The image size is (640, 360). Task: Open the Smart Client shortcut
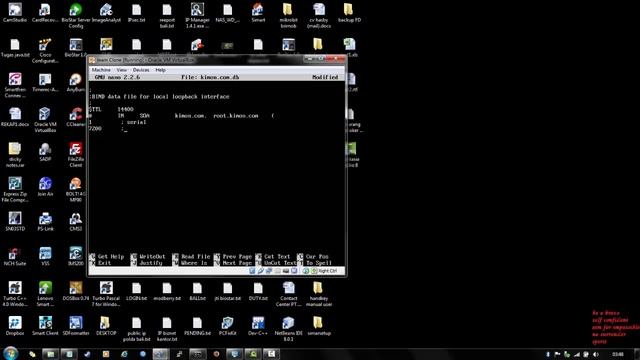point(45,326)
